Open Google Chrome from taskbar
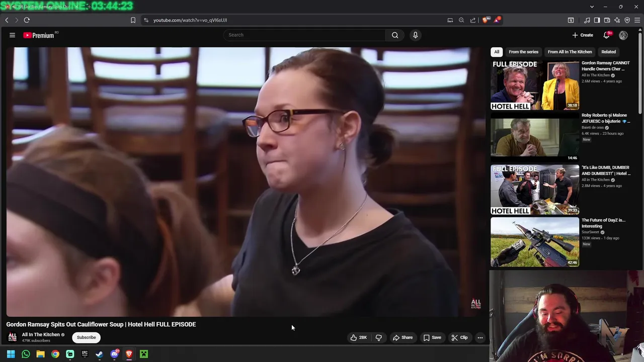644x362 pixels. pyautogui.click(x=55, y=354)
